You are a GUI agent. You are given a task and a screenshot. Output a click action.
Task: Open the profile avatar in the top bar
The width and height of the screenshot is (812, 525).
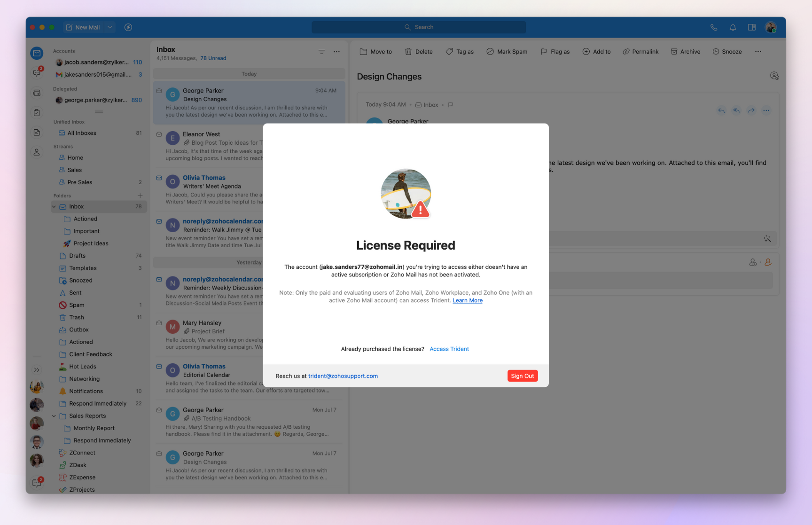point(771,27)
